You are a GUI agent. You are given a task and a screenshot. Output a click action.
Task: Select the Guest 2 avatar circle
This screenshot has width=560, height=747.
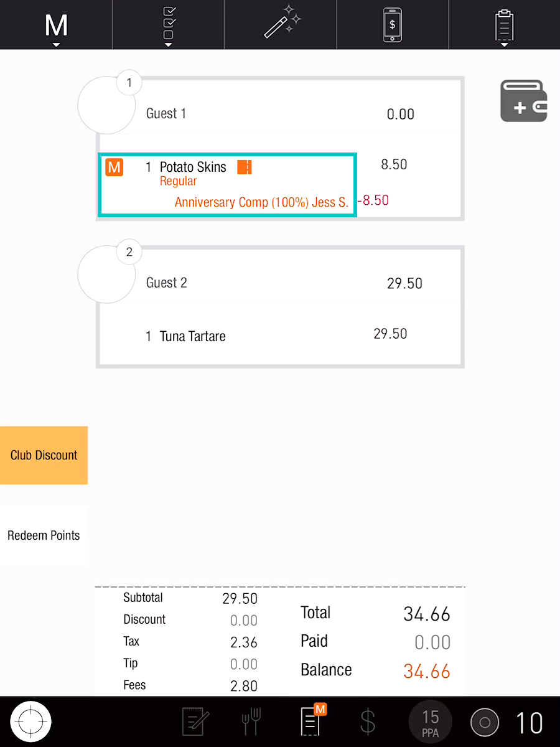(x=106, y=275)
